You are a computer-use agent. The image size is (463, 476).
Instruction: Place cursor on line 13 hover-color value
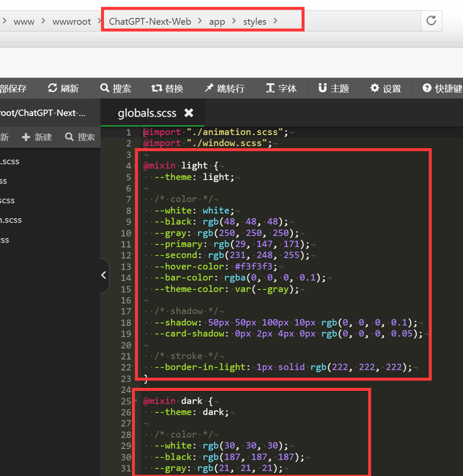(x=253, y=266)
